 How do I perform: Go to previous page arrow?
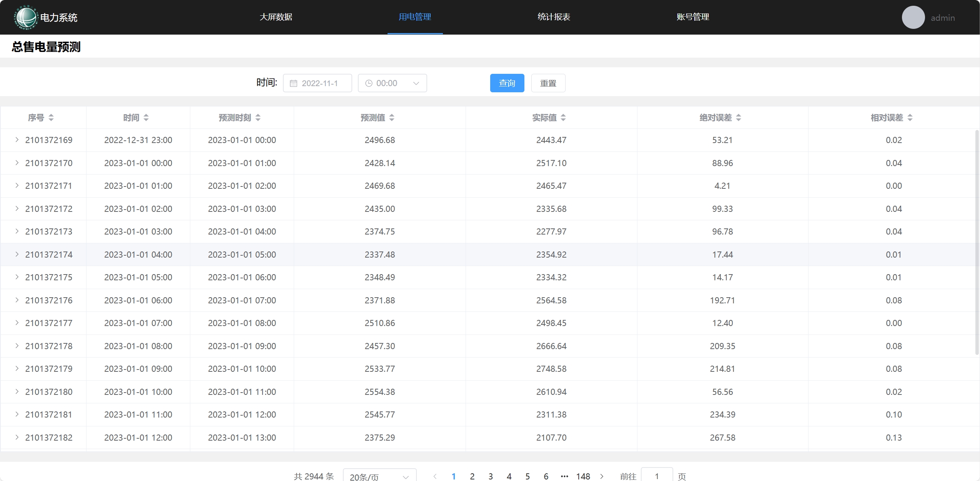[435, 476]
